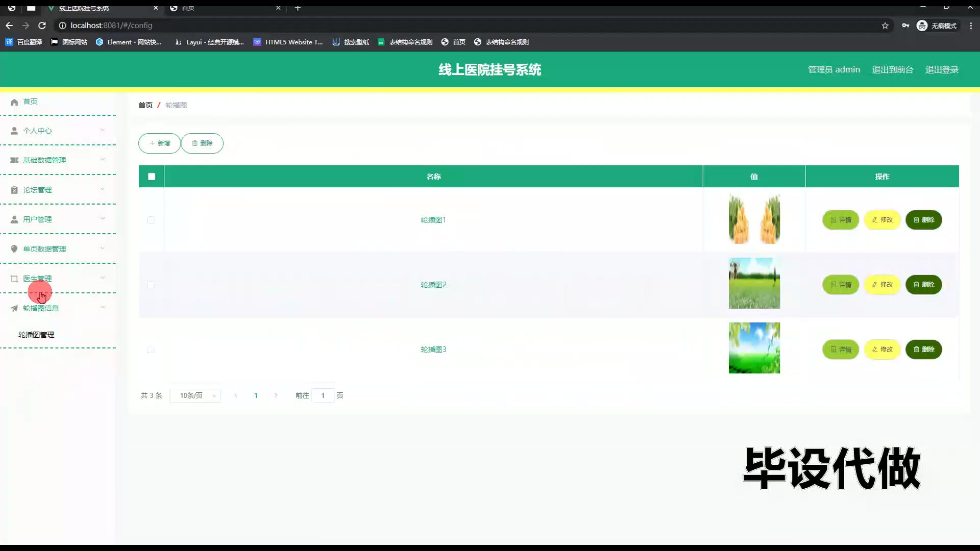Click the paper plane icon beside 轮播图信息
Screen dimensions: 980x551
pos(14,309)
